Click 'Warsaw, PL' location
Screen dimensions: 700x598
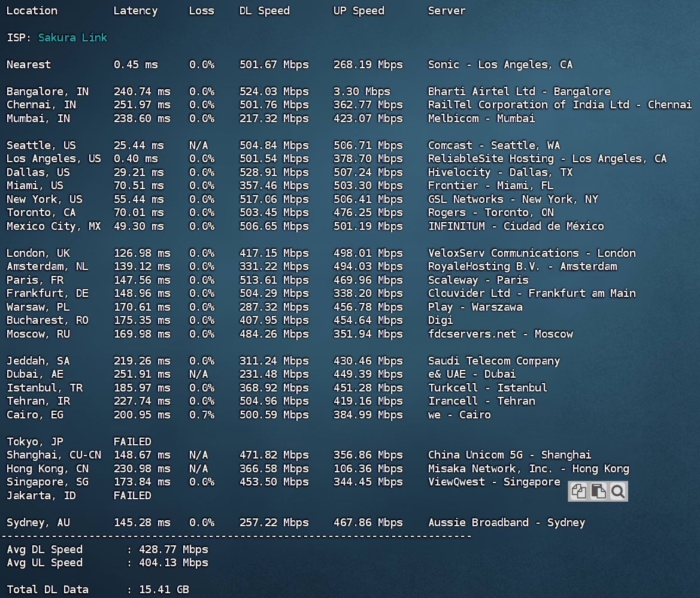38,307
